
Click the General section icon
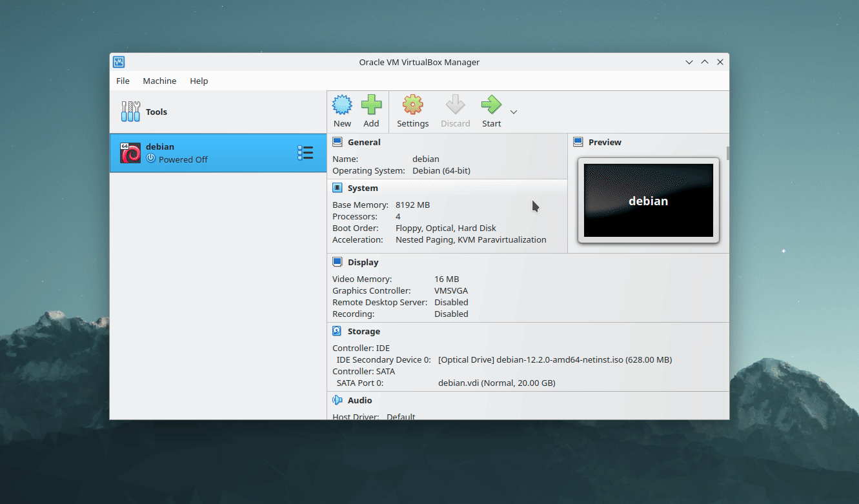[x=338, y=142]
